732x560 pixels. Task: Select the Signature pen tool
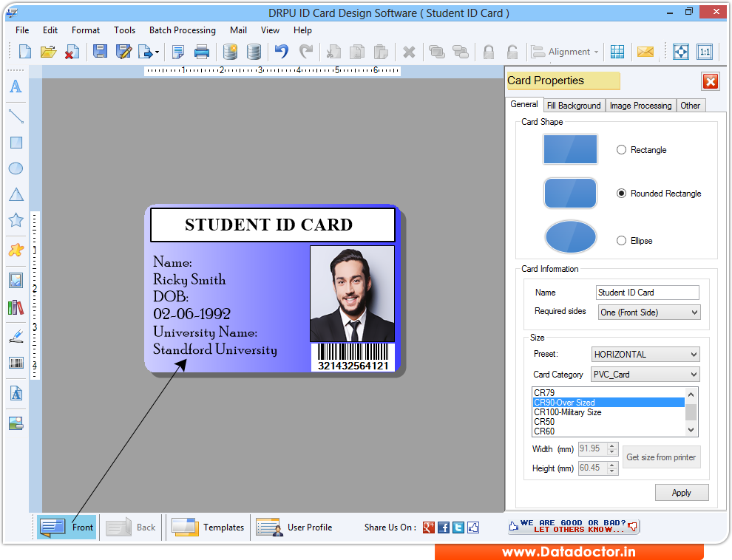(x=16, y=336)
